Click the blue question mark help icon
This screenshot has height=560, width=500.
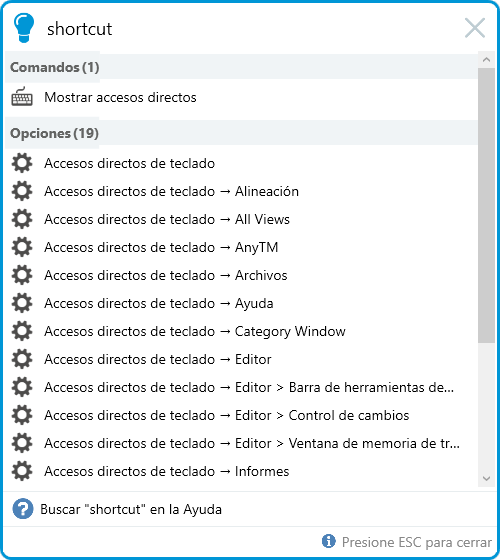point(23,509)
